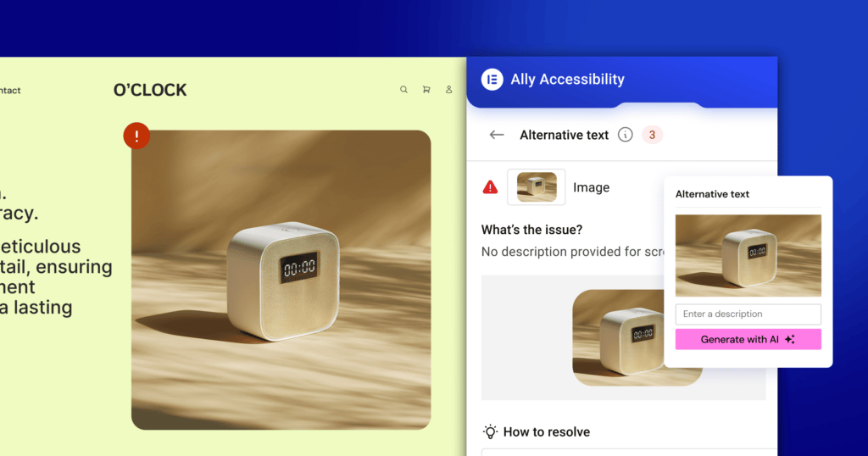Go back using the arrow beside Alternative text
The image size is (868, 456).
coord(497,135)
